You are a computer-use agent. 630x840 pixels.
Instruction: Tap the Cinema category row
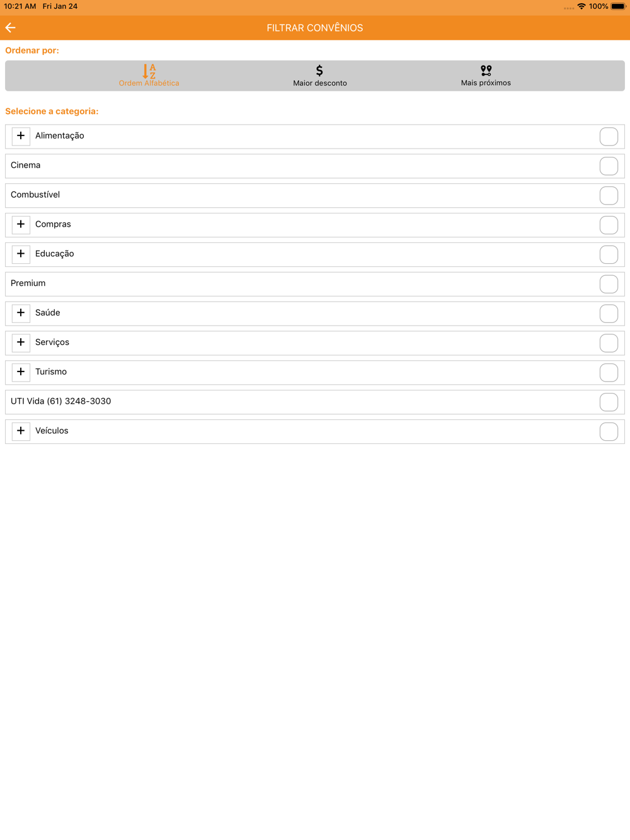pos(315,166)
